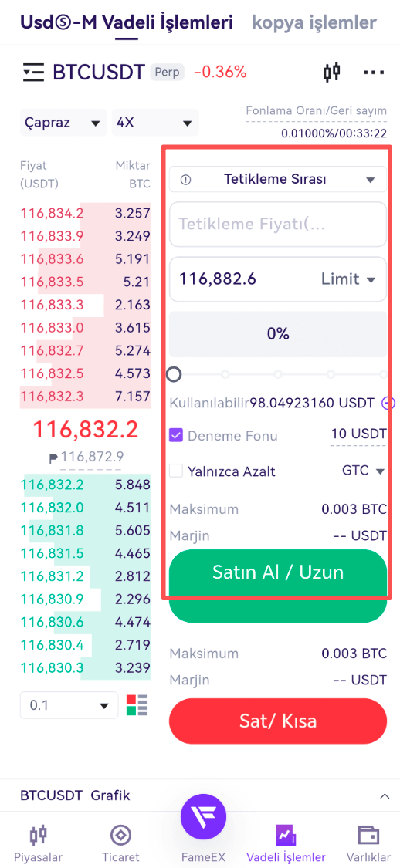The image size is (400, 868).
Task: Switch to the kopya işlemler tab
Action: pos(314,22)
